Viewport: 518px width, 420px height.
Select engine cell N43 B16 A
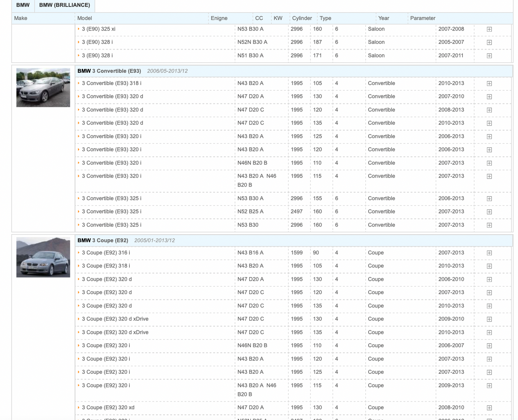pos(250,253)
